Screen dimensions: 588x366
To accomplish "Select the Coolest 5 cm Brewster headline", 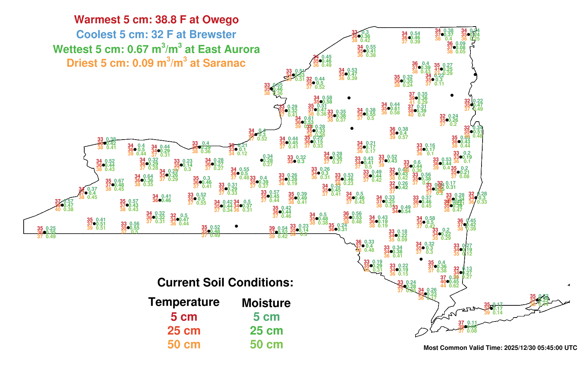I will (x=156, y=34).
